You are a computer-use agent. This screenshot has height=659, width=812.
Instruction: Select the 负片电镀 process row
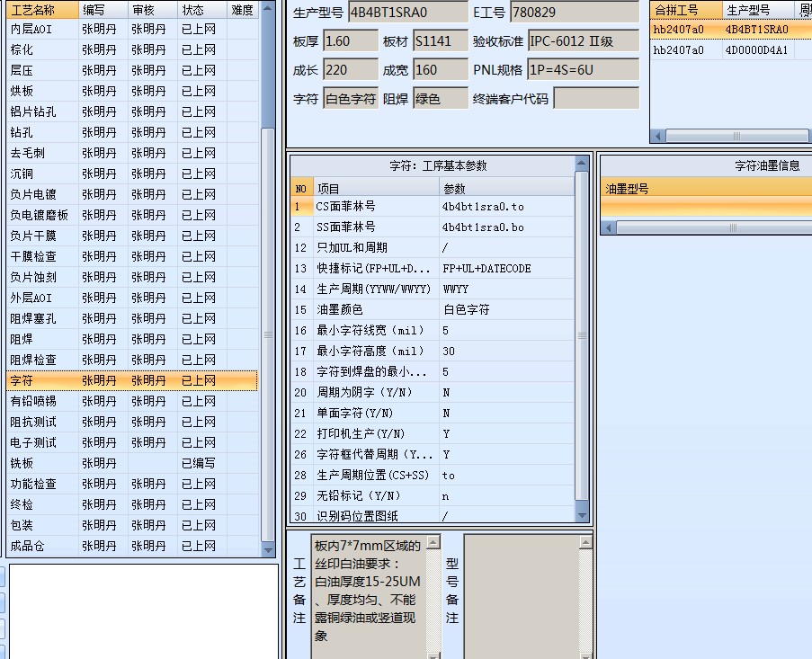tap(132, 195)
